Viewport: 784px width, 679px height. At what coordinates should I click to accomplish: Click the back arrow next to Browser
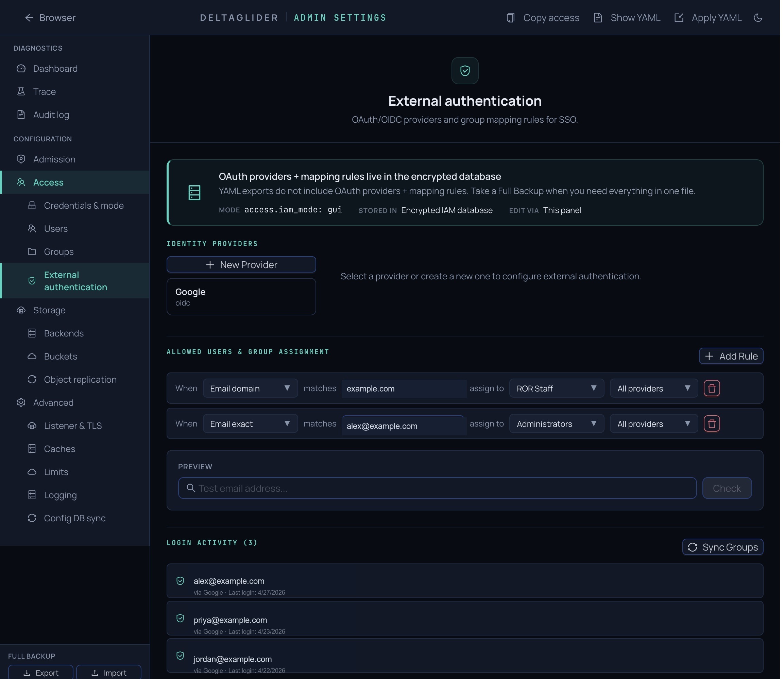pyautogui.click(x=29, y=18)
